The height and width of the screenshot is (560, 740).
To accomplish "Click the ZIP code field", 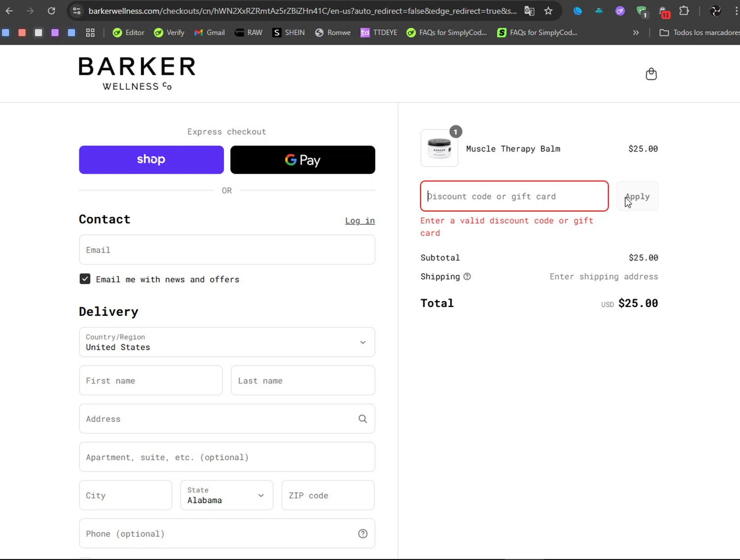I will pyautogui.click(x=328, y=495).
